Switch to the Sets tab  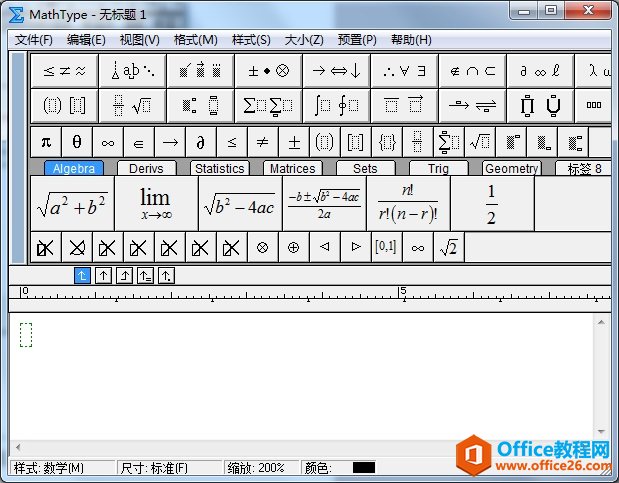pyautogui.click(x=365, y=169)
